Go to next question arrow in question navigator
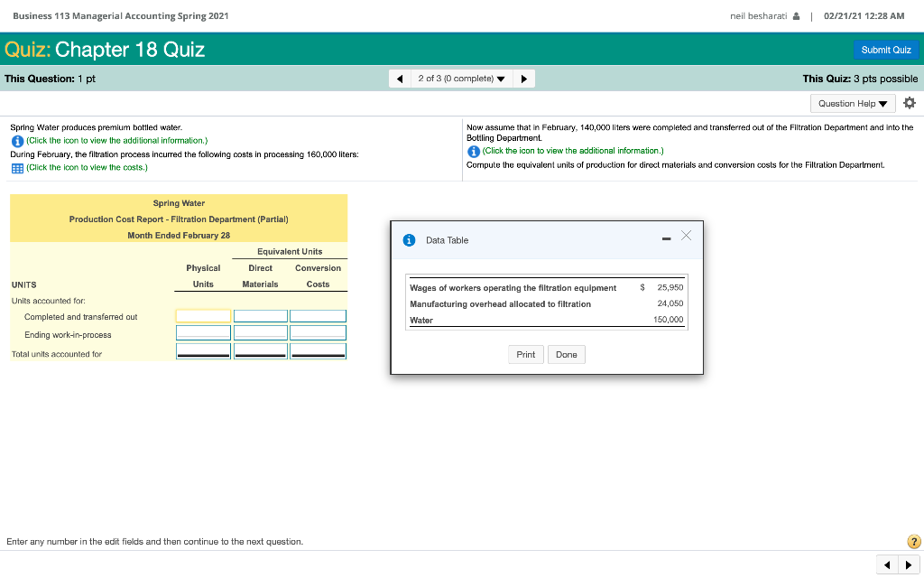This screenshot has height=578, width=924. (524, 79)
